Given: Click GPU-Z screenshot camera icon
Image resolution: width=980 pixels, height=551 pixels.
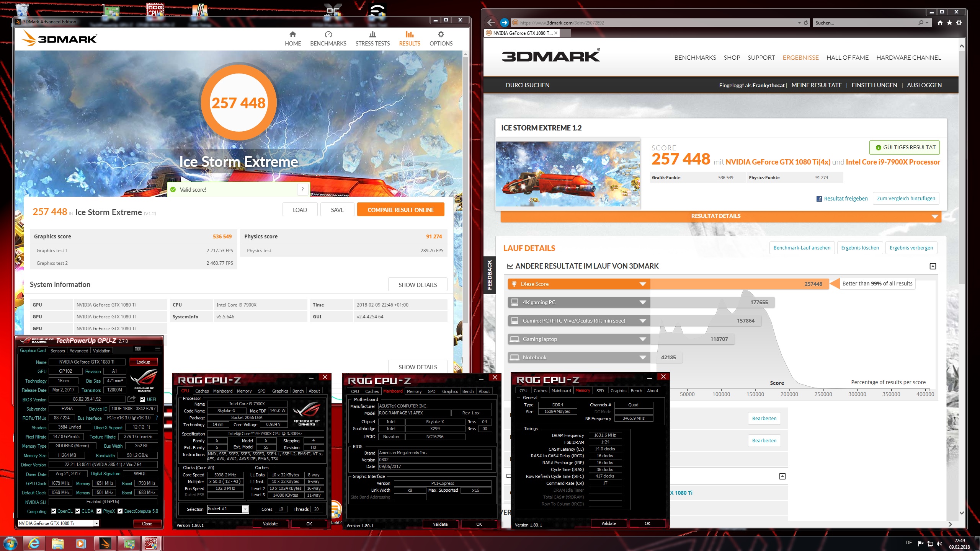Looking at the screenshot, I should pos(138,349).
